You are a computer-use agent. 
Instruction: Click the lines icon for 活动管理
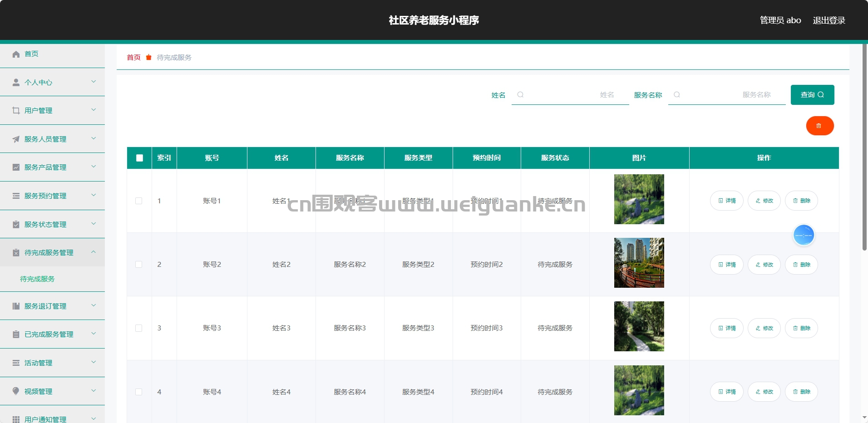(16, 363)
